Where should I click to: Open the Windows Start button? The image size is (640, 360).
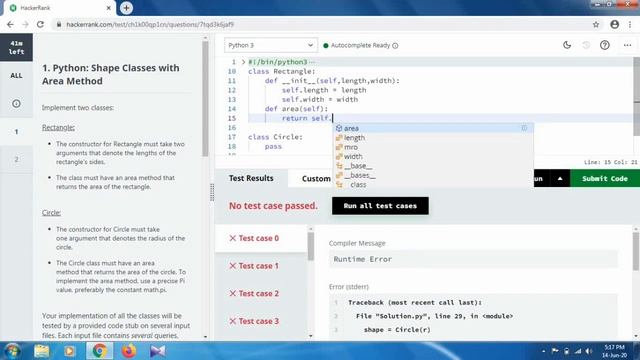point(13,351)
